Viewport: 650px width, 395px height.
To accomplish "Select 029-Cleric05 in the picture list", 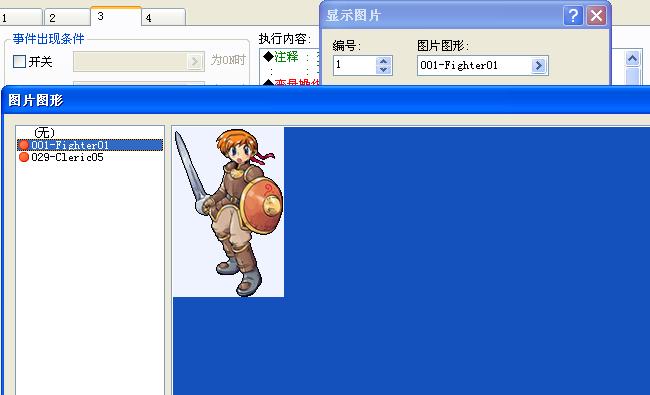I will pos(90,157).
